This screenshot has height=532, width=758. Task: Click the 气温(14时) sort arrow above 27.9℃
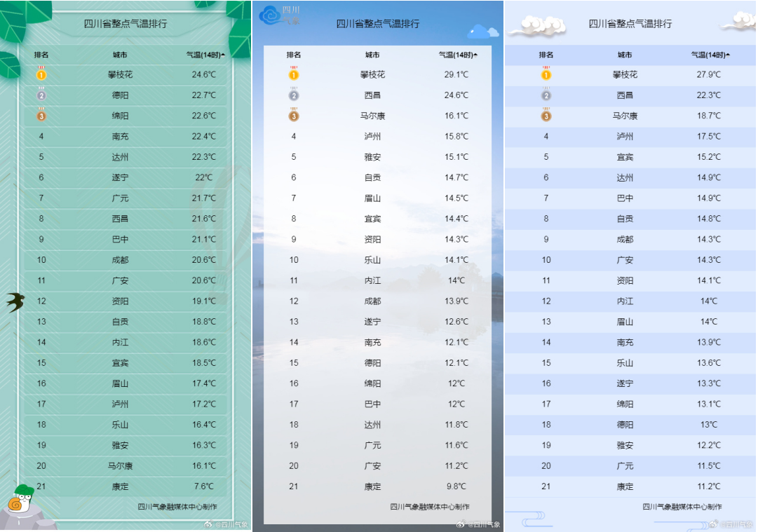tap(728, 55)
